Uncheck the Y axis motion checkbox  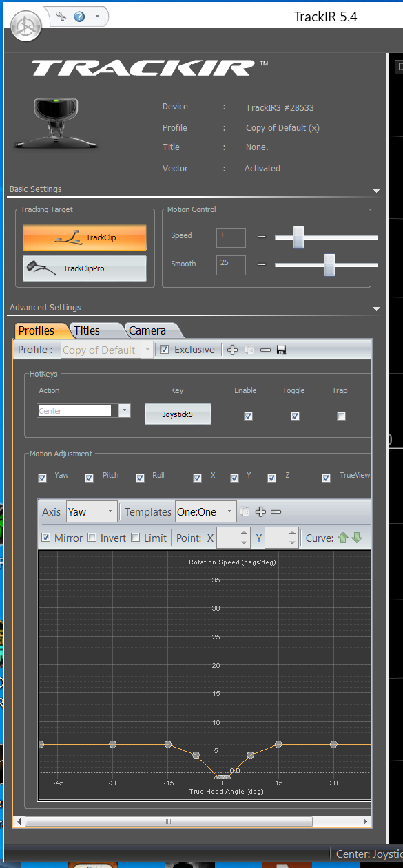coord(234,478)
